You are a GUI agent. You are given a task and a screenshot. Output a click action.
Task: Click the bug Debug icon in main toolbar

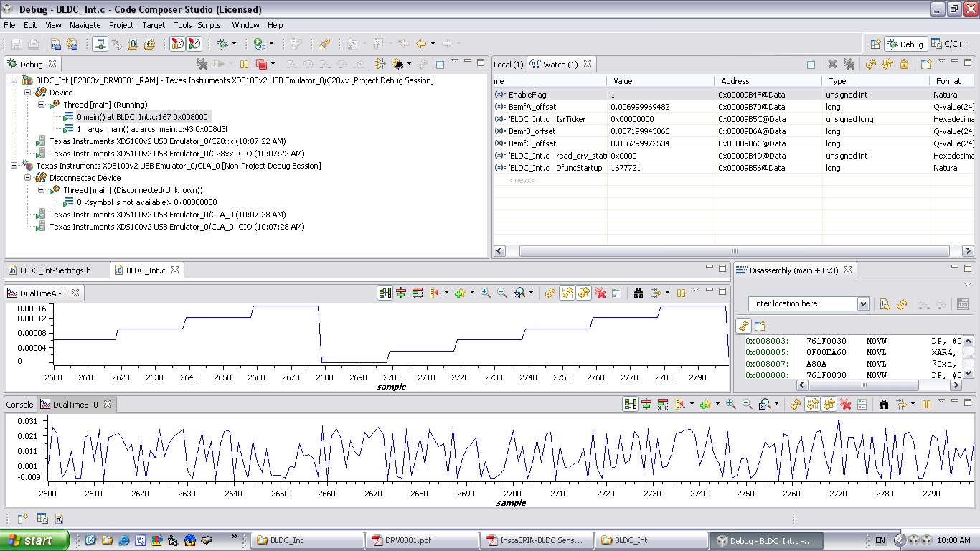223,44
